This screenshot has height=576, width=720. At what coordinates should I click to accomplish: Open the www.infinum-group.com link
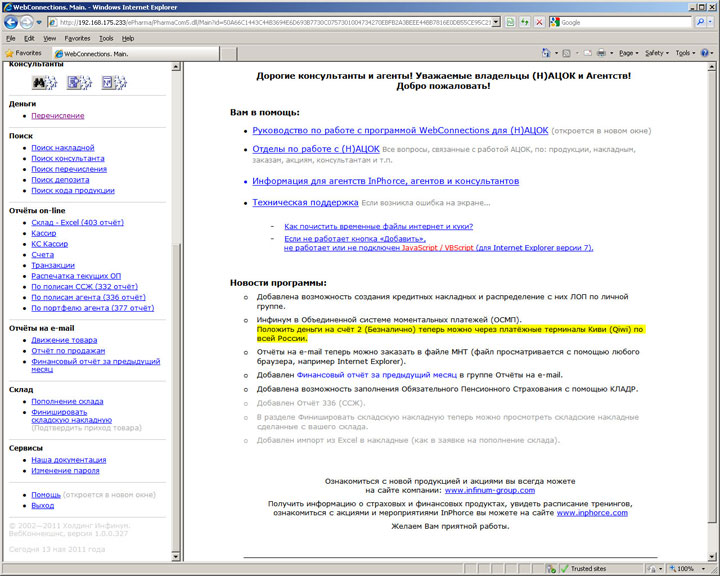pyautogui.click(x=490, y=491)
